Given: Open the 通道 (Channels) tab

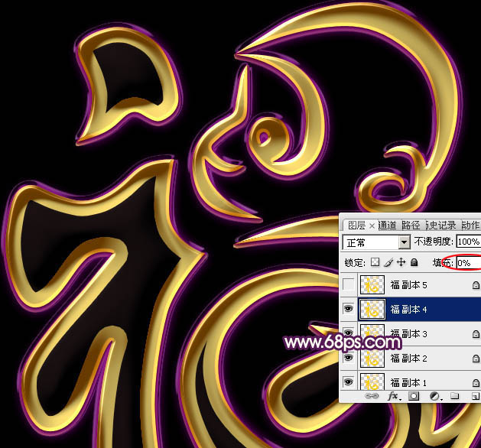Looking at the screenshot, I should (387, 226).
